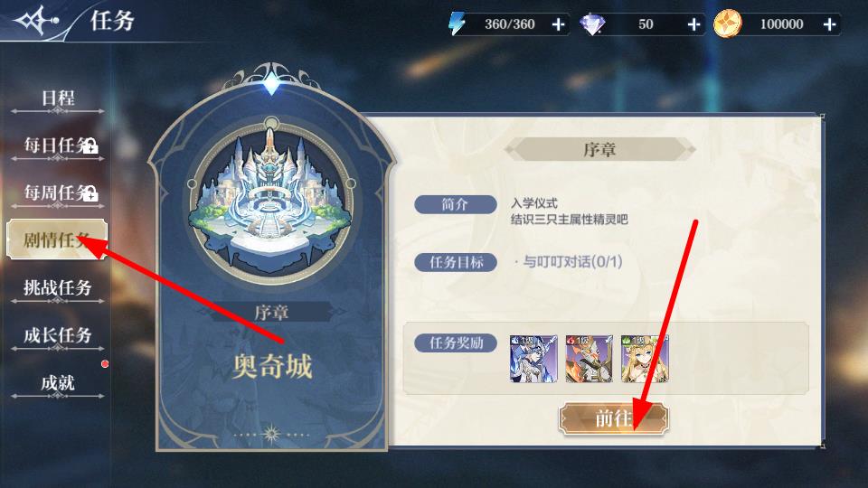Add coins with plus next to 100000
The width and height of the screenshot is (868, 488).
[829, 24]
